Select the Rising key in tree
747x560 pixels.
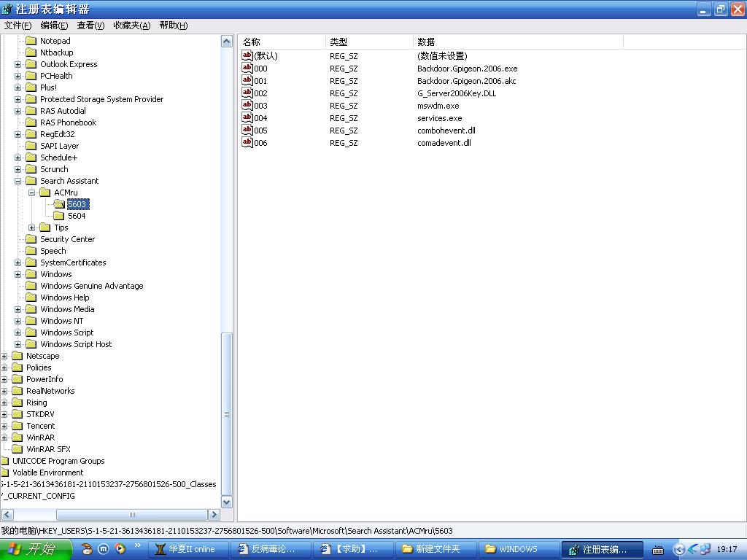pos(36,402)
